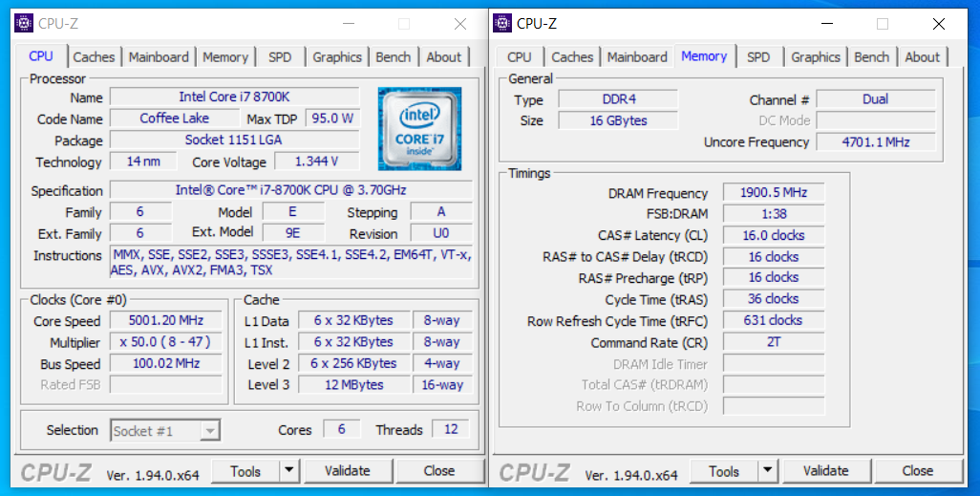Click the tRFC value 631 clocks
980x496 pixels.
tap(774, 320)
